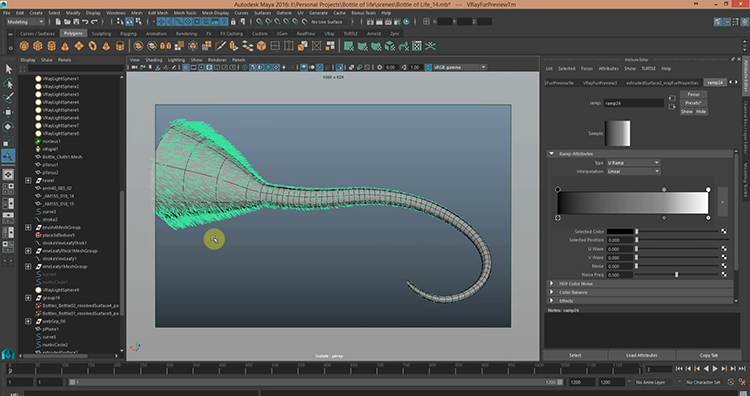Click the map button beside Selected Color

pyautogui.click(x=724, y=231)
